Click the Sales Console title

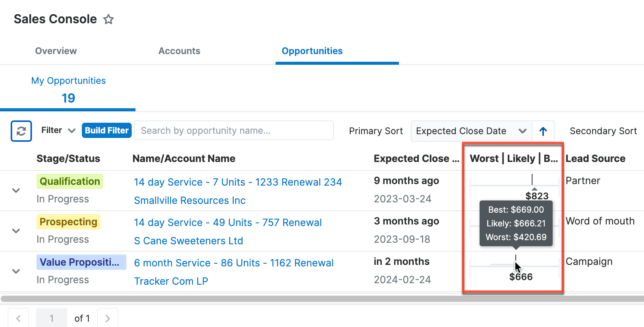click(55, 19)
